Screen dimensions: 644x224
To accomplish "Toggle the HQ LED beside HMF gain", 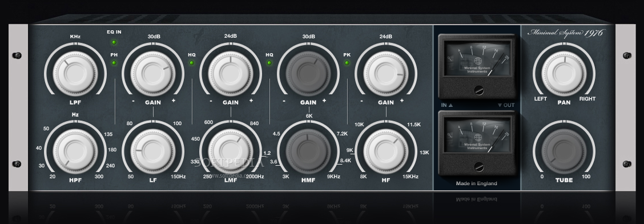I will pos(269,63).
